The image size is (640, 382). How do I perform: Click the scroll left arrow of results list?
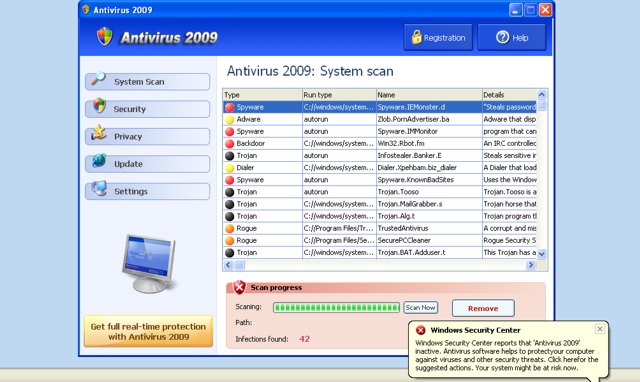pos(228,265)
